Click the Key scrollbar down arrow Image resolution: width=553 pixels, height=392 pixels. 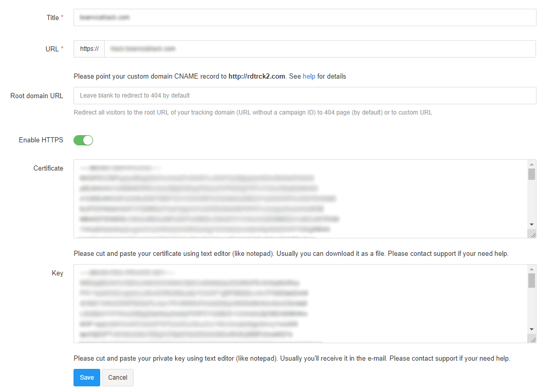tap(531, 329)
